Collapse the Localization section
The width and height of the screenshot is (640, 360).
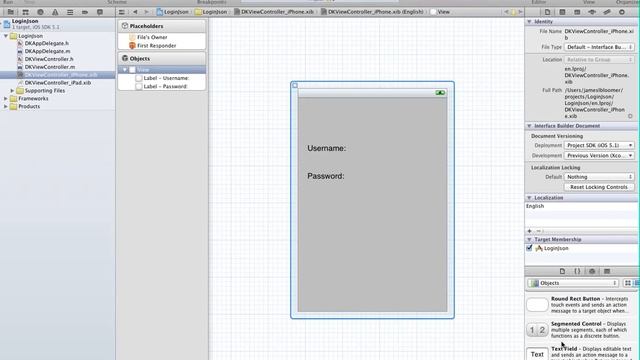pyautogui.click(x=529, y=198)
